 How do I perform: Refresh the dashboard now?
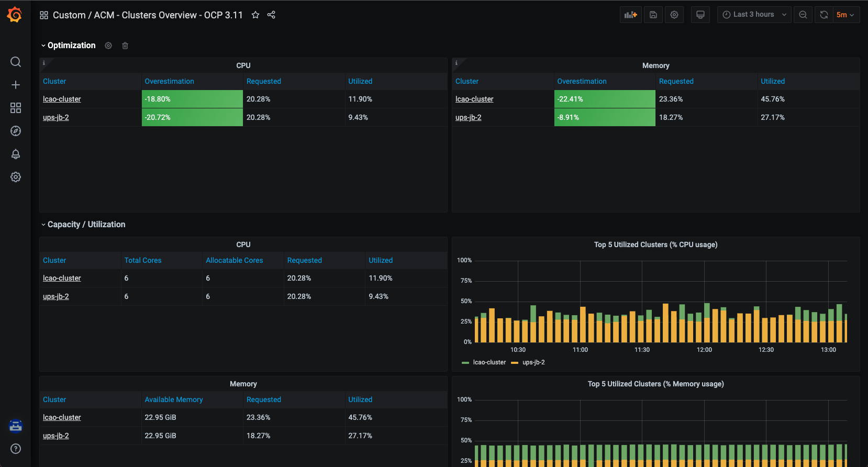coord(824,15)
